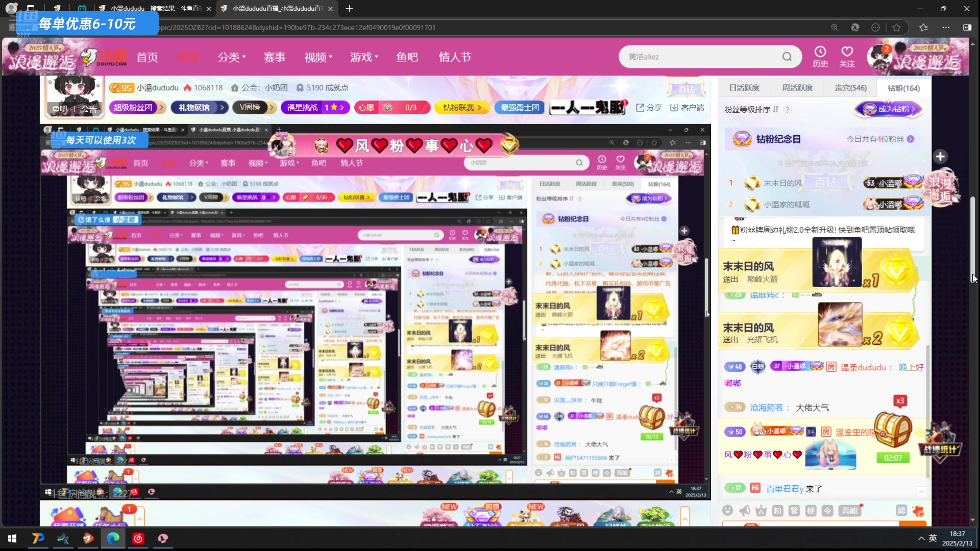Open a new browser tab

pyautogui.click(x=349, y=9)
